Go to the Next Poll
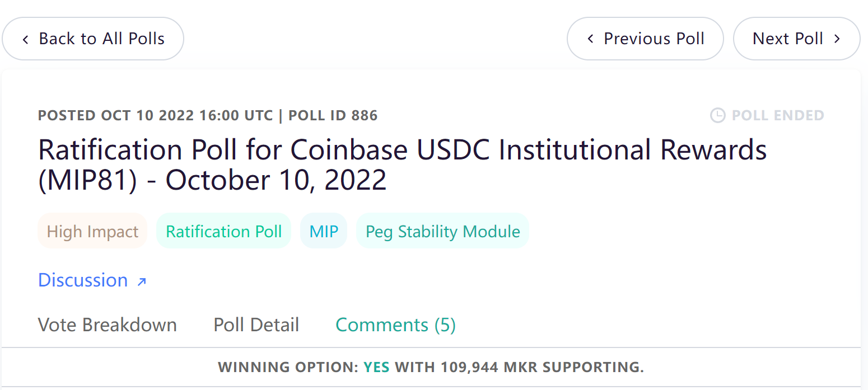The image size is (868, 390). pos(788,39)
